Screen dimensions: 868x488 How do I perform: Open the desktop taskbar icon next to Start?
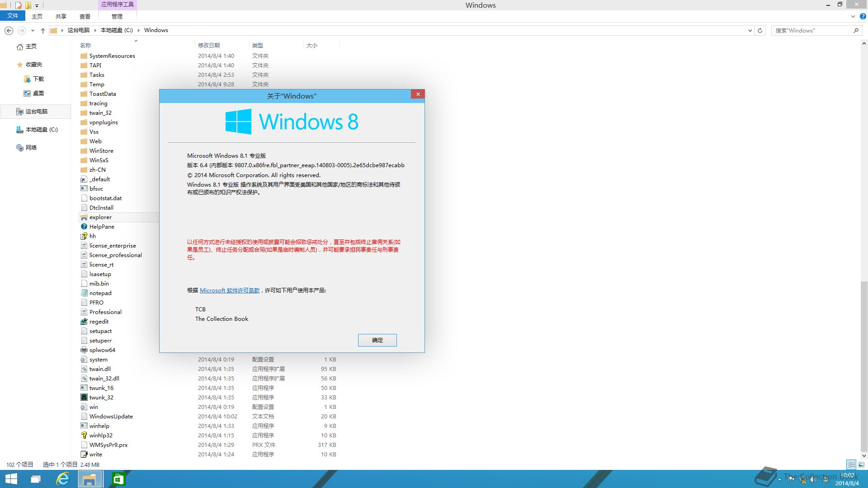tap(35, 479)
